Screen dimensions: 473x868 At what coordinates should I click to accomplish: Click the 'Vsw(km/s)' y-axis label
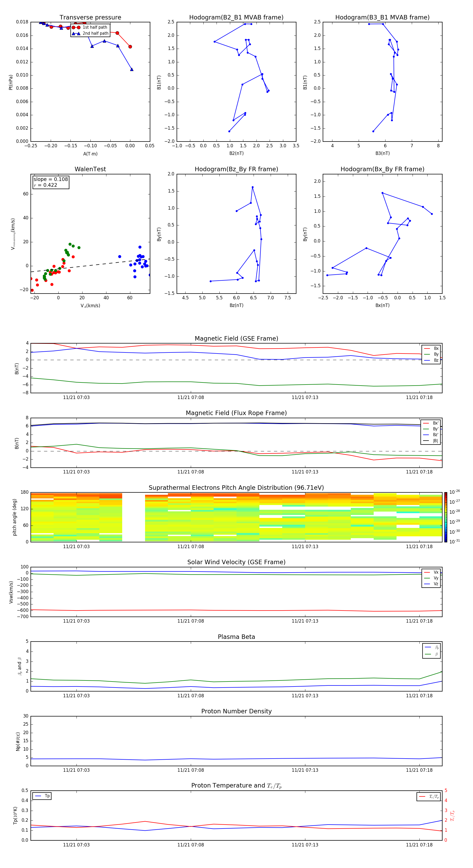pyautogui.click(x=11, y=592)
